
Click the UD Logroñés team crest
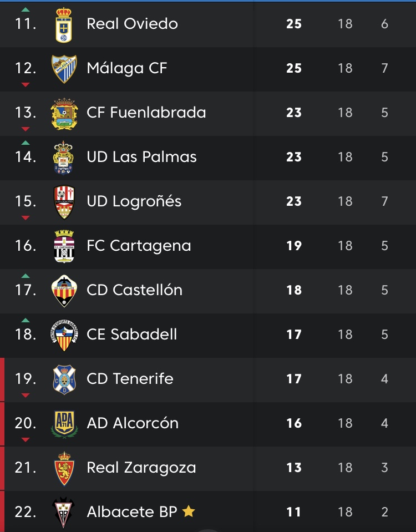coord(64,202)
